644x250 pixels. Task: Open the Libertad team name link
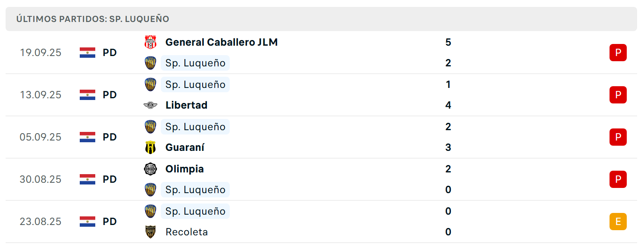[x=186, y=105]
